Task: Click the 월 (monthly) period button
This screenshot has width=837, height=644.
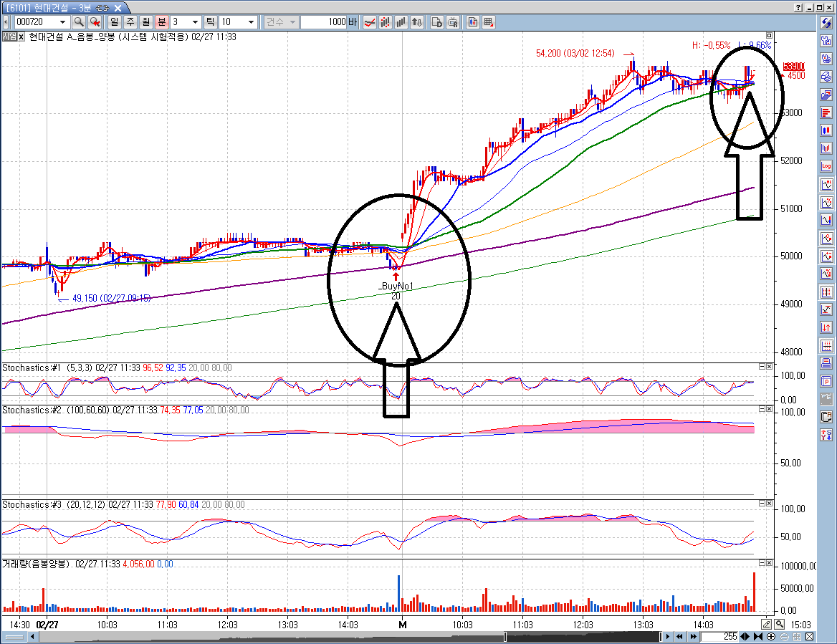Action: [x=145, y=22]
